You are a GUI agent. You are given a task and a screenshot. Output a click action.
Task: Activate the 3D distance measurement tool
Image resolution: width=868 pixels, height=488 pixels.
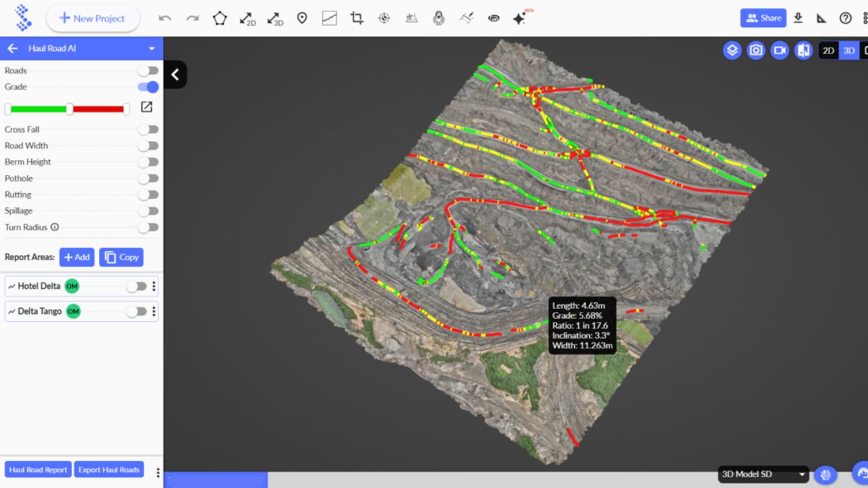[275, 18]
